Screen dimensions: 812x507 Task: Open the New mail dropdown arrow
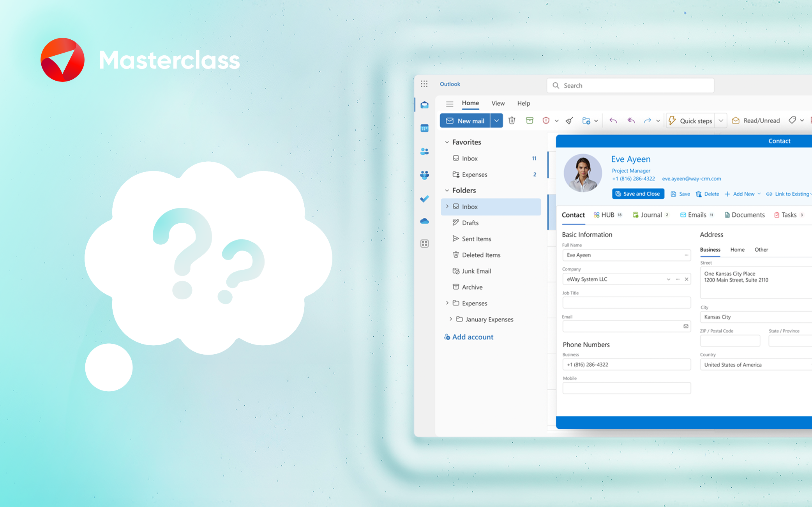pyautogui.click(x=496, y=121)
